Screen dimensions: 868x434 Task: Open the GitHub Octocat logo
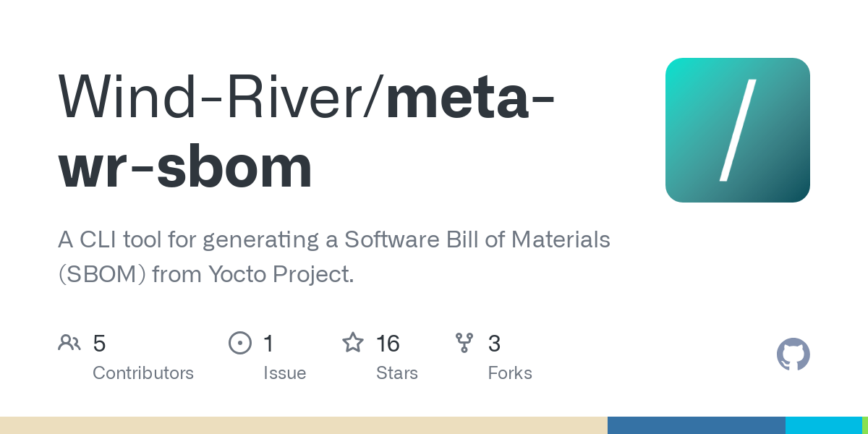[x=793, y=354]
